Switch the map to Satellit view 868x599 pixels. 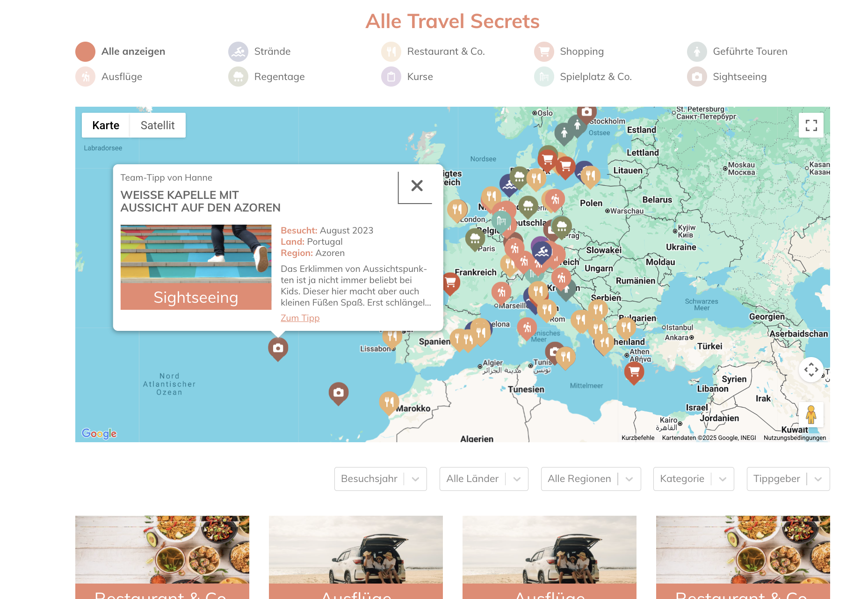click(x=158, y=125)
